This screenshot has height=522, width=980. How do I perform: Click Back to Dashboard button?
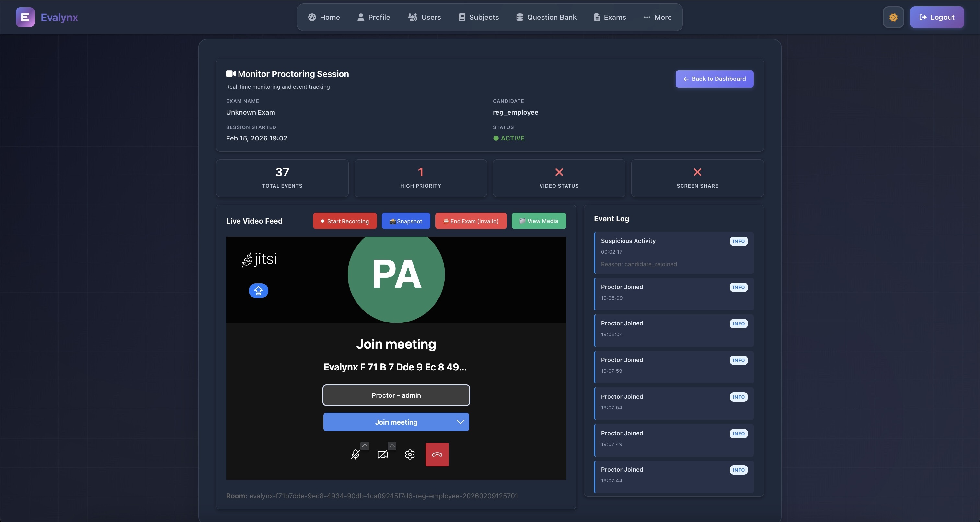click(714, 79)
